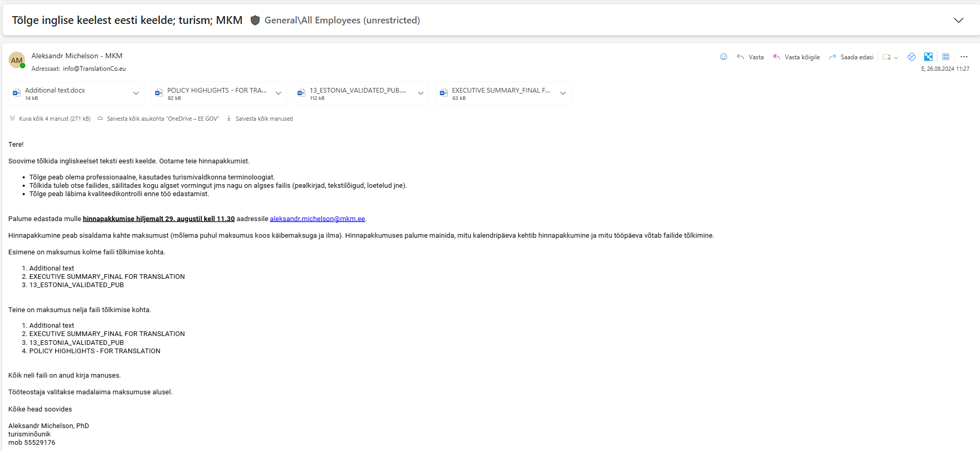
Task: Open the Viva Insights heart icon
Action: 911,57
